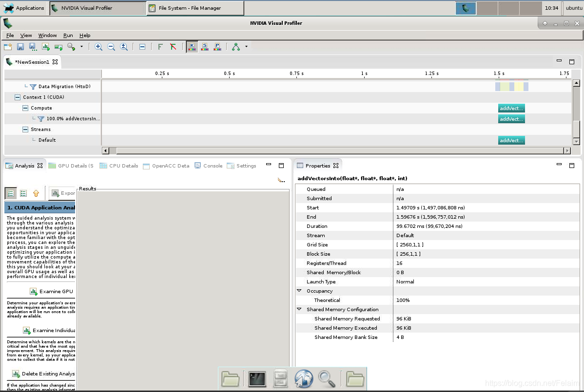Open dropdown arrow next to magnifier run icon
Image resolution: width=584 pixels, height=392 pixels.
[x=81, y=46]
